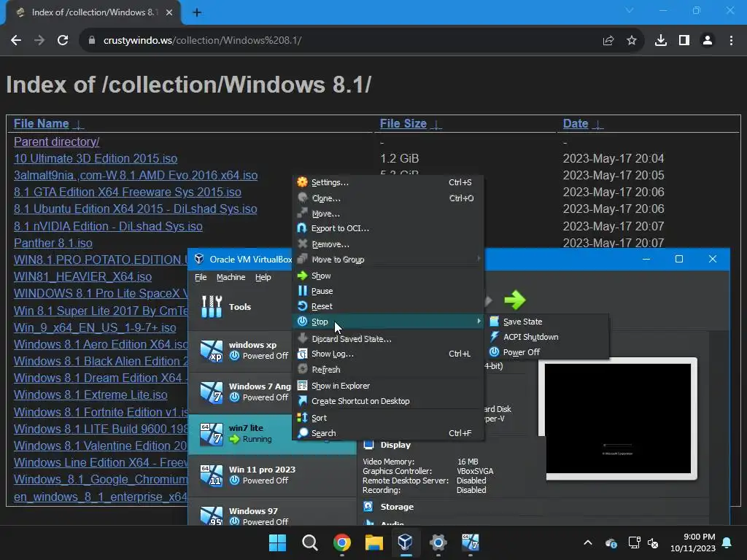Image resolution: width=747 pixels, height=560 pixels.
Task: Toggle Chrome side panel icon
Action: click(x=684, y=41)
